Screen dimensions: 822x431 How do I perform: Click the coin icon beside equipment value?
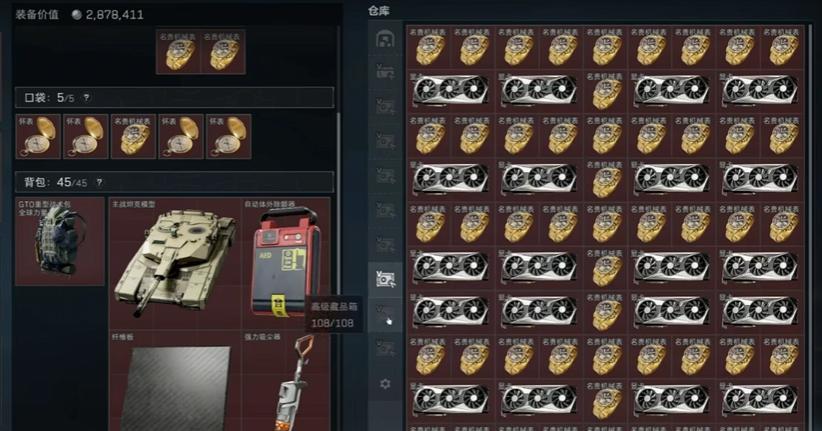pos(77,15)
